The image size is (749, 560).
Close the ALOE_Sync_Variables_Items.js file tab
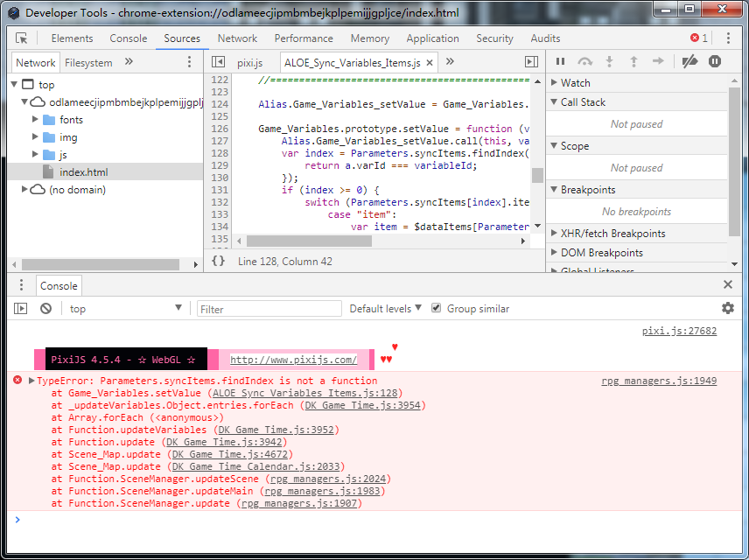pyautogui.click(x=430, y=63)
